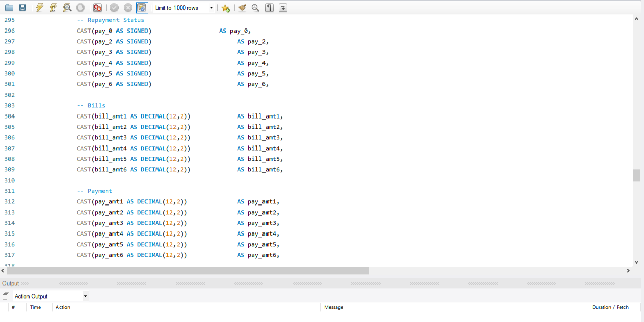Open the Limit to 1000 rows dropdown

pyautogui.click(x=184, y=8)
